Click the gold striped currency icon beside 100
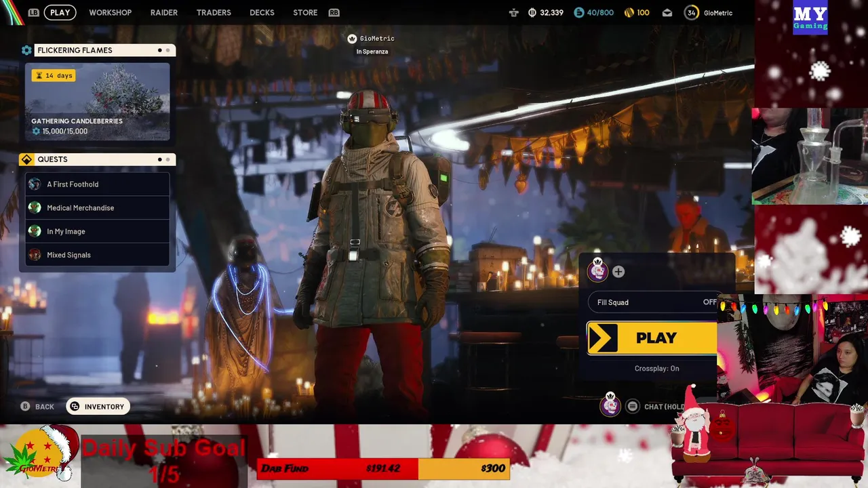 click(629, 12)
